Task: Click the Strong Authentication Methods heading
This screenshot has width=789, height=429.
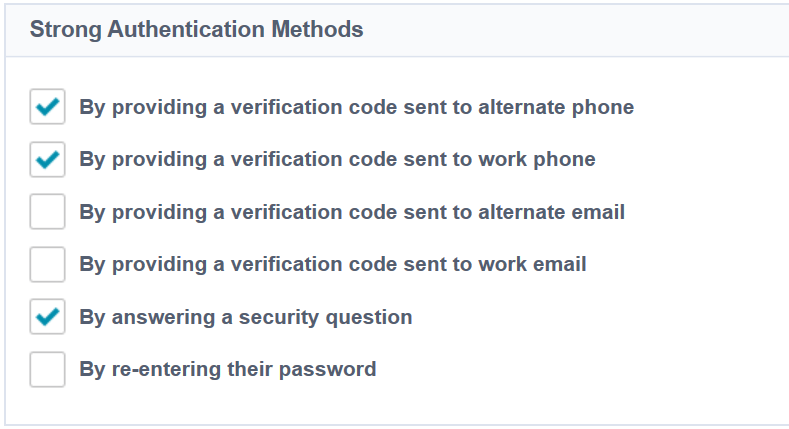Action: [196, 29]
